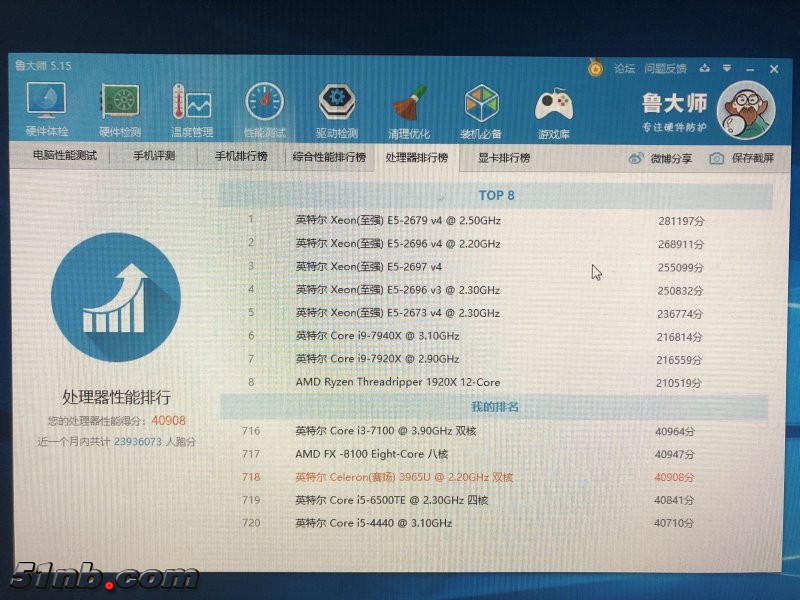Open the 清理优化 cleanup broom icon
This screenshot has width=800, height=600.
pos(409,112)
